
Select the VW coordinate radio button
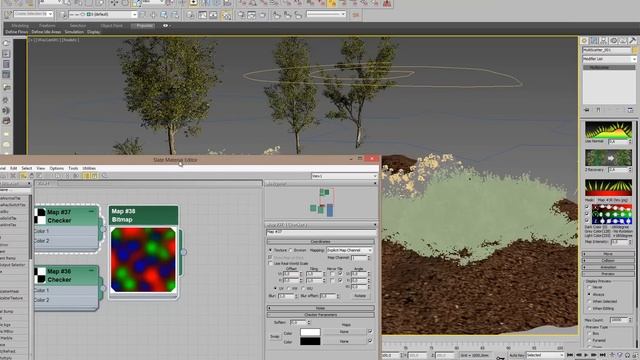pos(289,289)
